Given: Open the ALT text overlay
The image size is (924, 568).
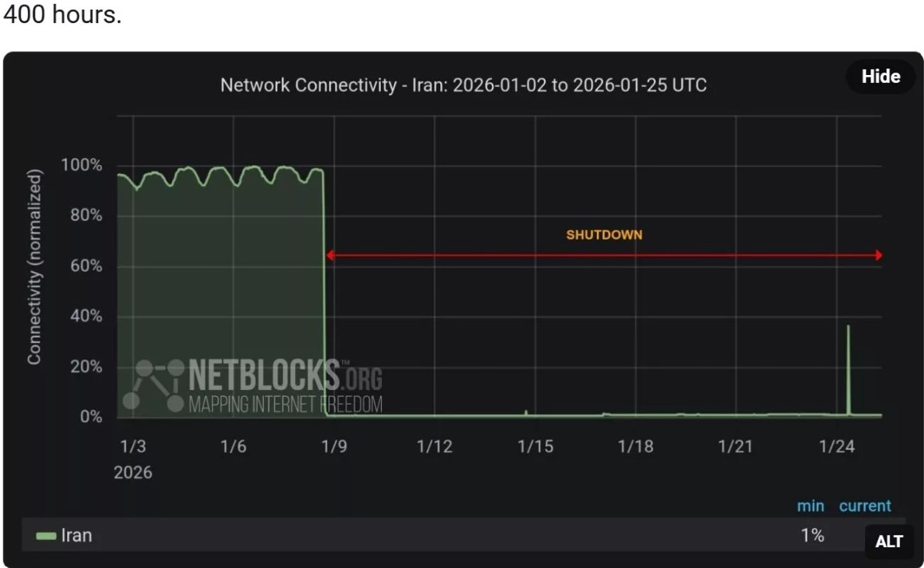Looking at the screenshot, I should pos(887,540).
